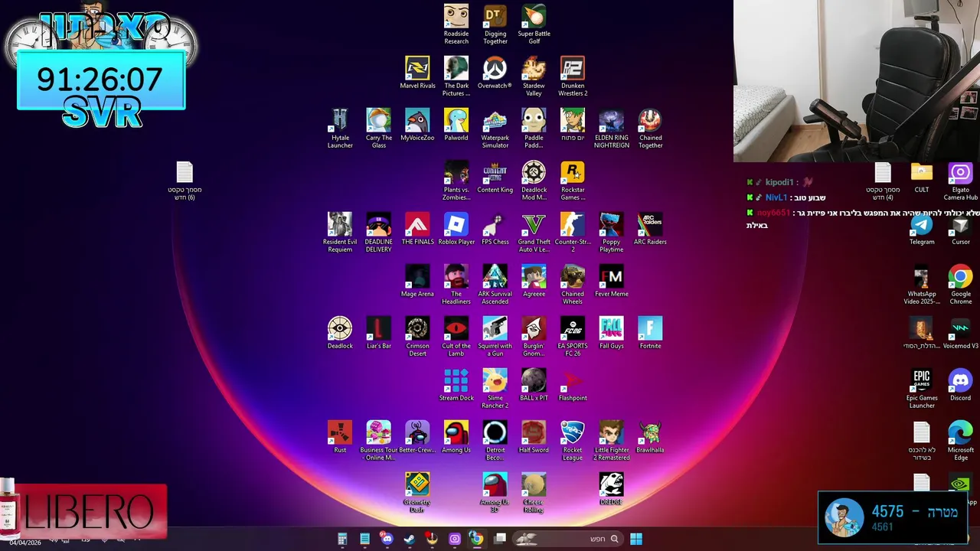Launch Resident Evil Requiem shortcut
Screen dimensions: 980x551
tap(340, 233)
